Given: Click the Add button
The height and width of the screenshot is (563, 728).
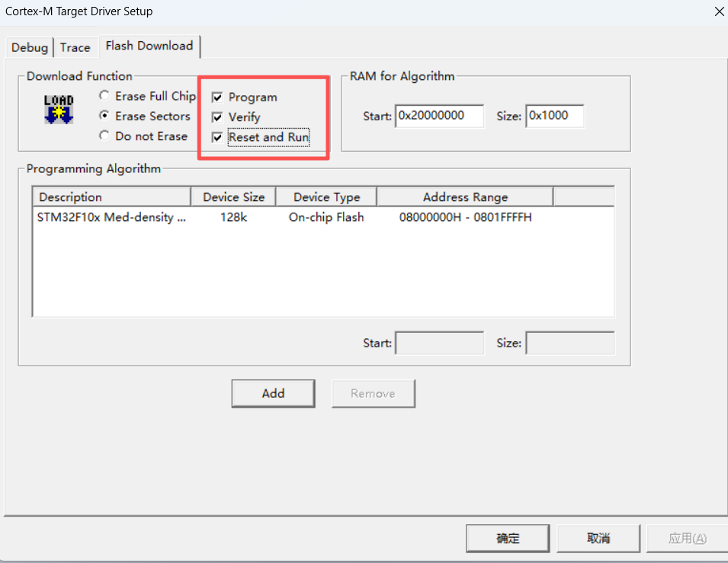Looking at the screenshot, I should tap(273, 394).
